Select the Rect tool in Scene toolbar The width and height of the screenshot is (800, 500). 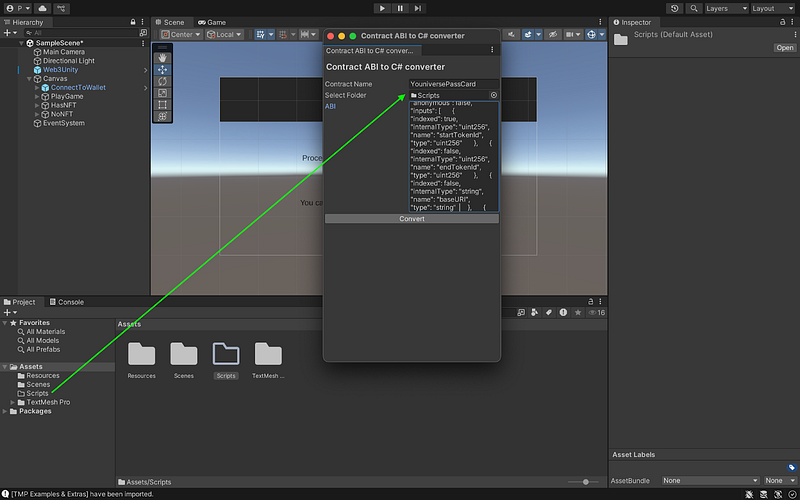click(162, 105)
